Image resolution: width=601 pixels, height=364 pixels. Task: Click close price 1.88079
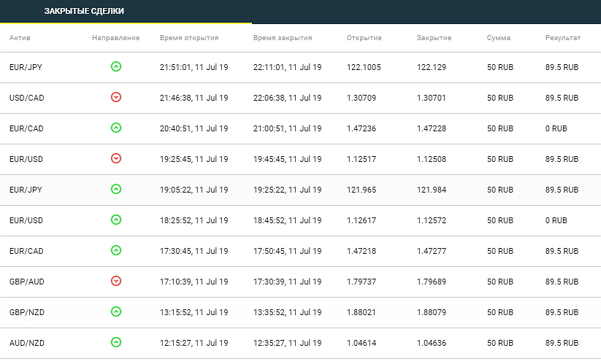coord(432,312)
